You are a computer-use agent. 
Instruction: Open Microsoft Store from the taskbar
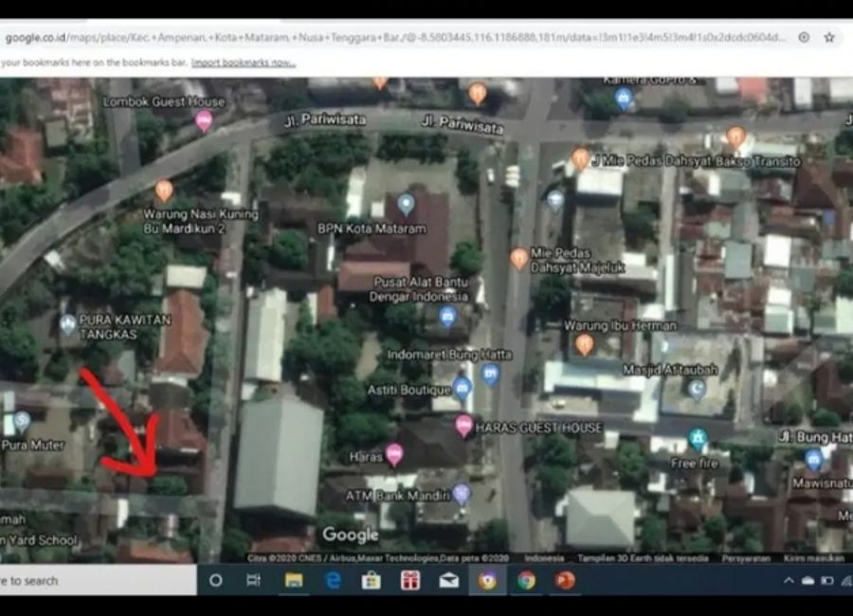[x=371, y=581]
